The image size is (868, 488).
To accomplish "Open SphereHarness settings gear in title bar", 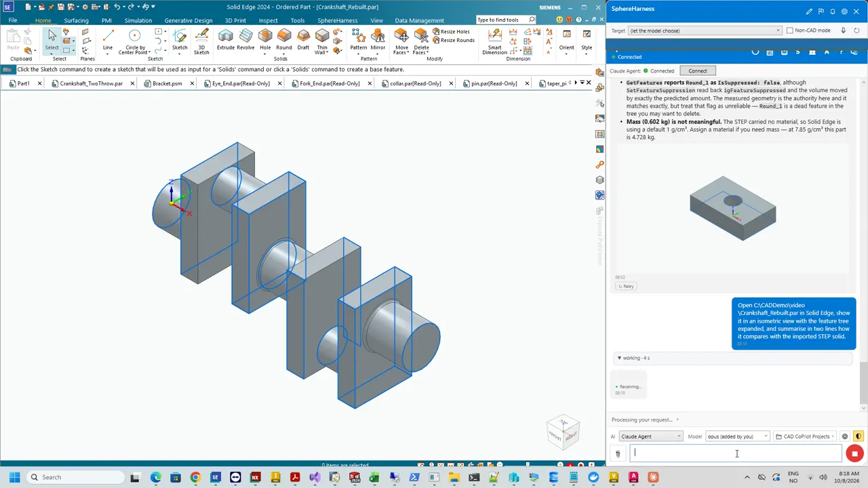I will point(844,12).
